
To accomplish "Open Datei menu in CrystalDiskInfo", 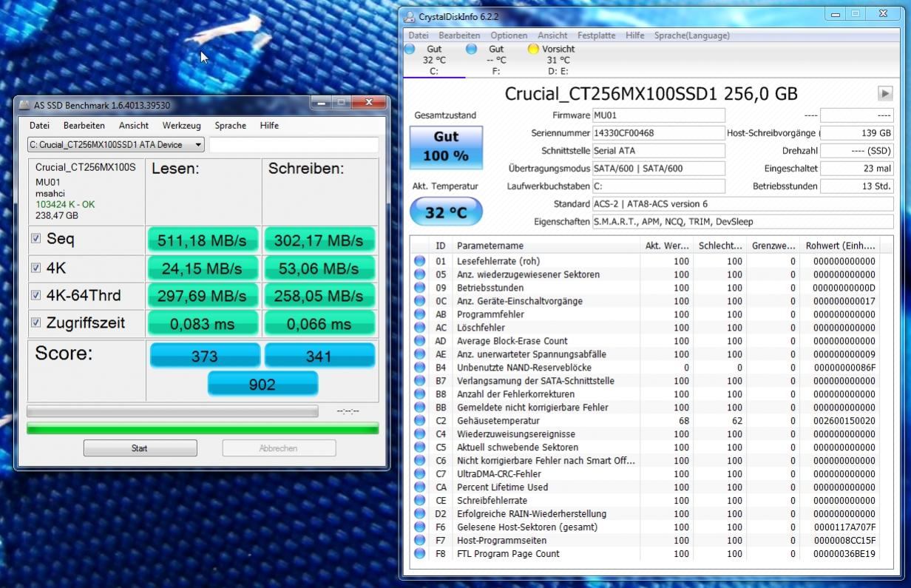I will coord(419,36).
